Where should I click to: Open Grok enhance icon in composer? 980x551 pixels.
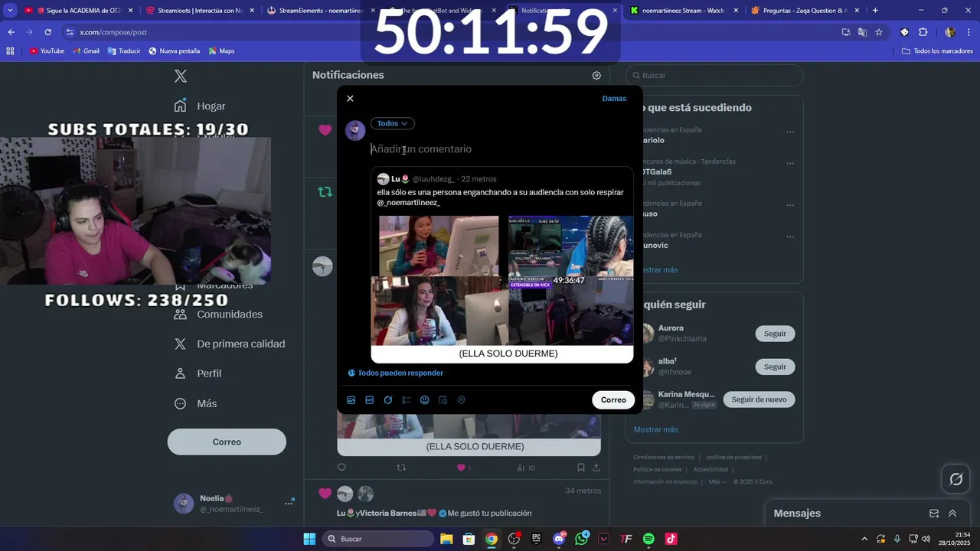(388, 399)
